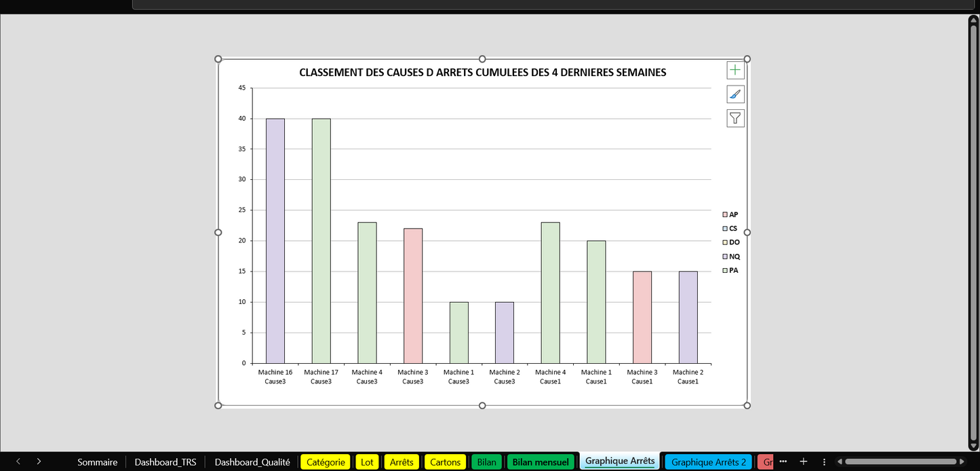
Task: Show hidden sheet tabs via ellipsis
Action: [783, 461]
